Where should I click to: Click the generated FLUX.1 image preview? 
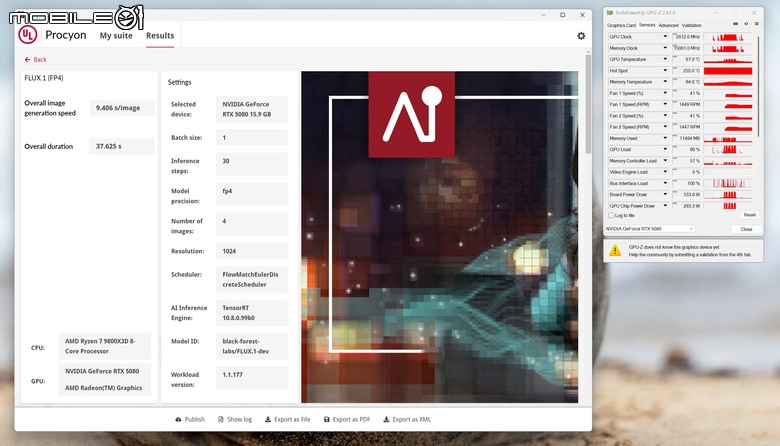[440, 237]
